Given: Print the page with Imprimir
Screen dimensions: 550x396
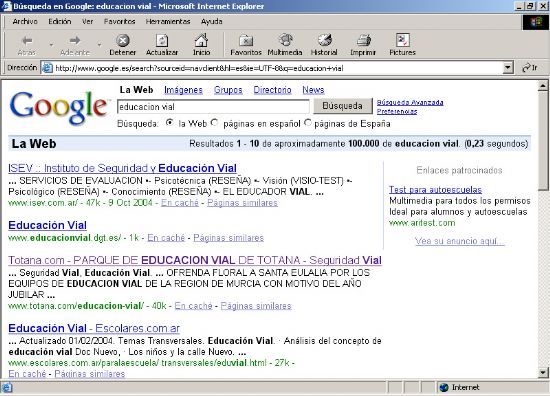Looking at the screenshot, I should coord(363,45).
